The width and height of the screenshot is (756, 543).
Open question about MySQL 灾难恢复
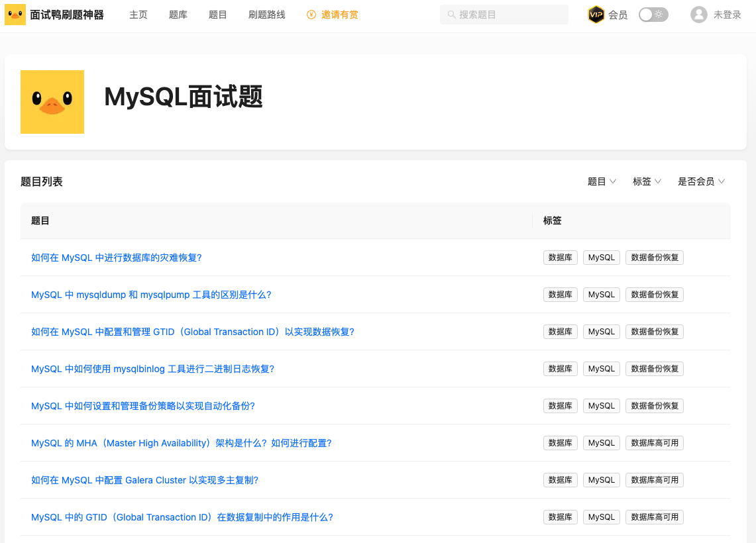coord(116,258)
